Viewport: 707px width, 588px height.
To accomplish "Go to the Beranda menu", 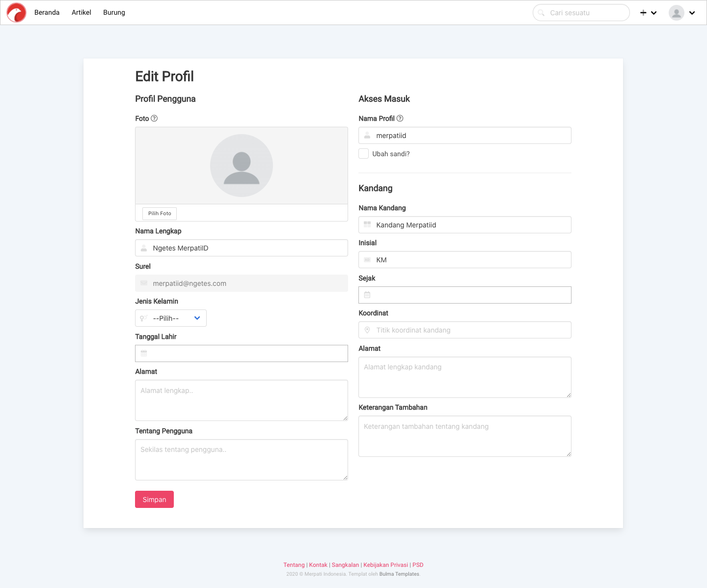I will 47,13.
